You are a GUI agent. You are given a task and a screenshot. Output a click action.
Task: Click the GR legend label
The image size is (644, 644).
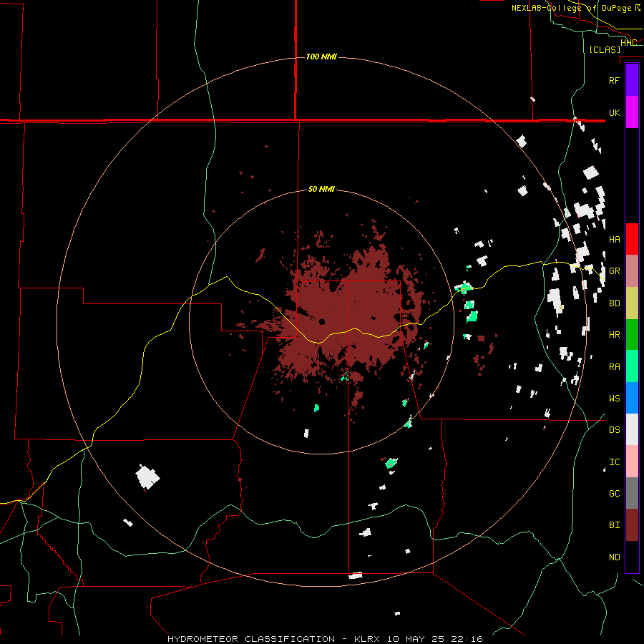tap(614, 271)
